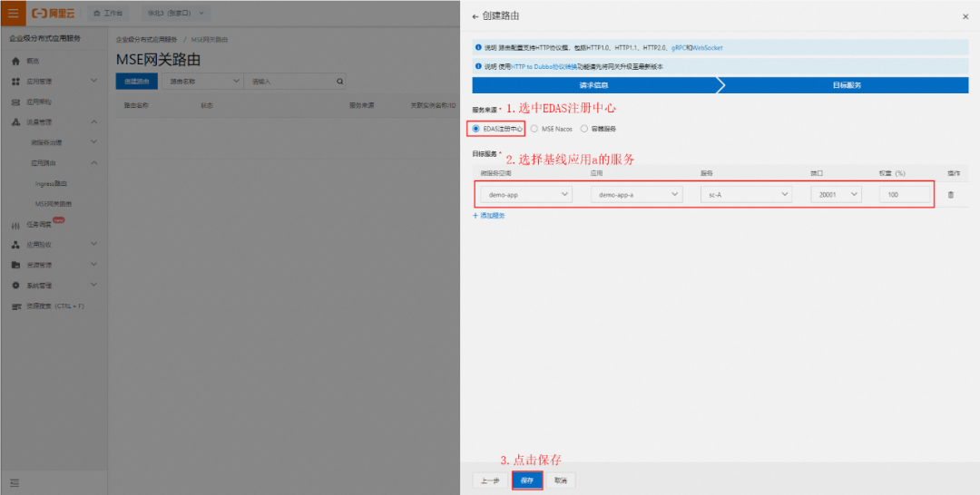Click the 请输入 search field
This screenshot has height=495, width=980.
[289, 82]
